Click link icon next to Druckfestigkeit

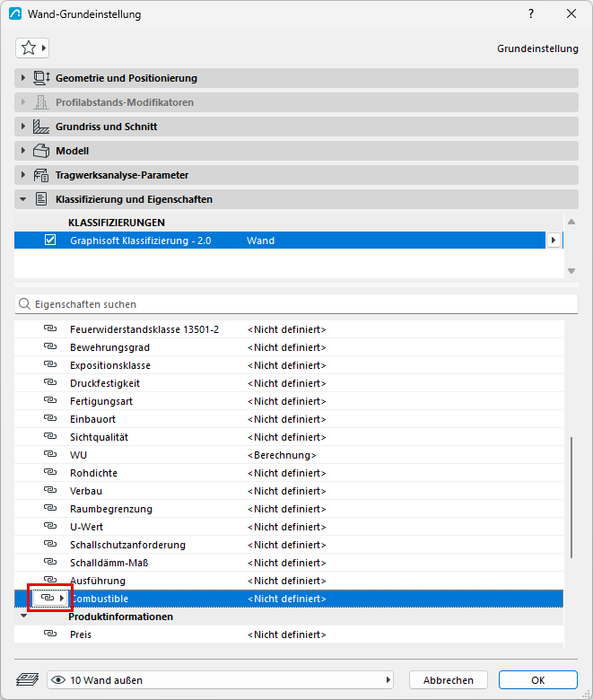coord(50,382)
